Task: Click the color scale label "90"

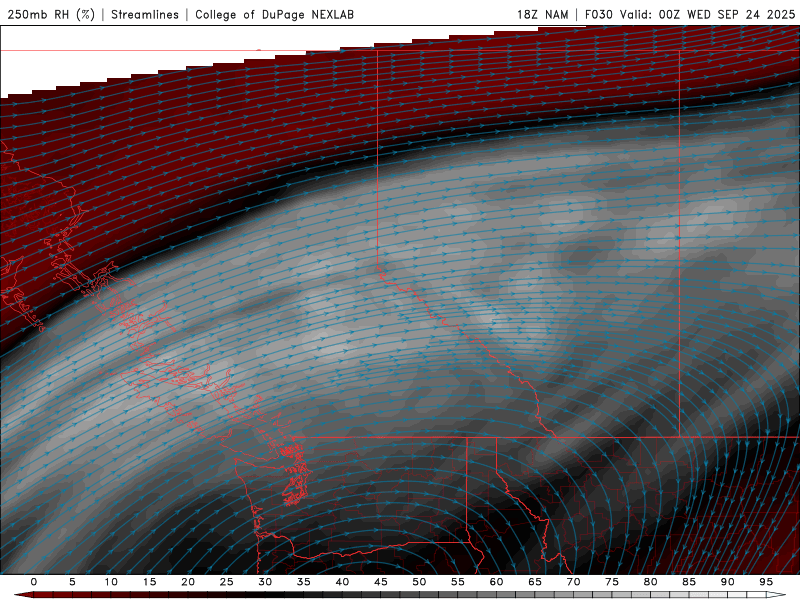Action: coord(728,582)
